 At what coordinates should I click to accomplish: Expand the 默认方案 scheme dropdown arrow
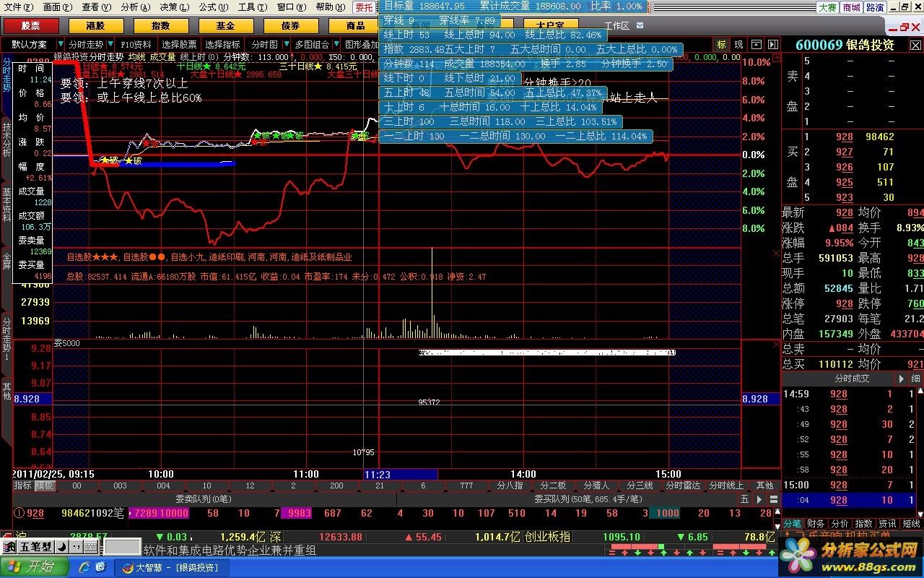pos(61,44)
